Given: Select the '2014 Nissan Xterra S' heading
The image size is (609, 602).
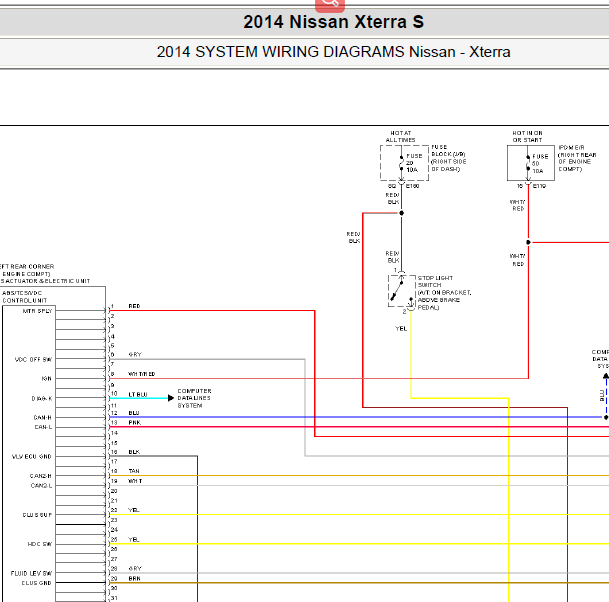Looking at the screenshot, I should pos(333,22).
